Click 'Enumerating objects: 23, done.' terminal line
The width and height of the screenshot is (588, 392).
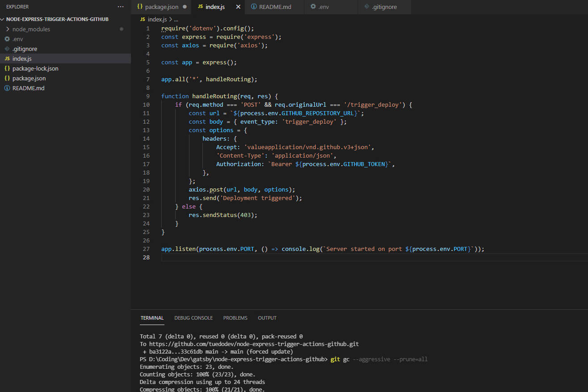[x=186, y=367]
